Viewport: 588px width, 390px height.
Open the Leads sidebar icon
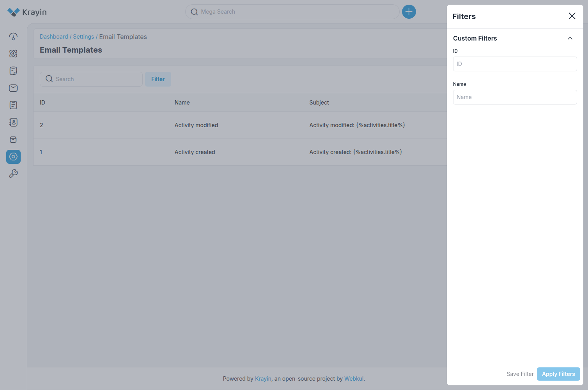point(13,54)
